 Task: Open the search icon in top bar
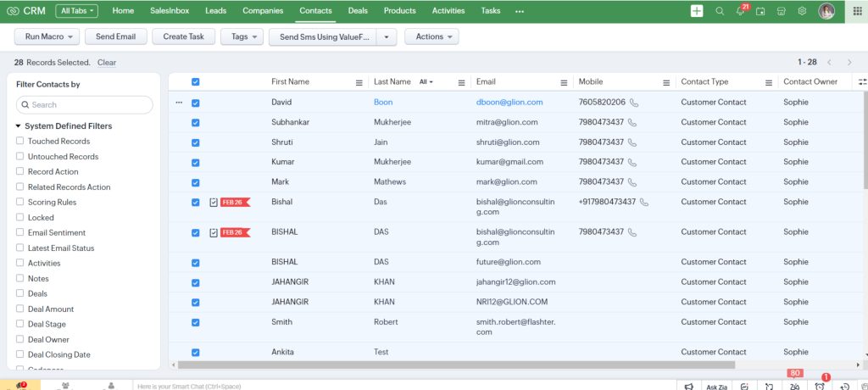click(x=720, y=11)
